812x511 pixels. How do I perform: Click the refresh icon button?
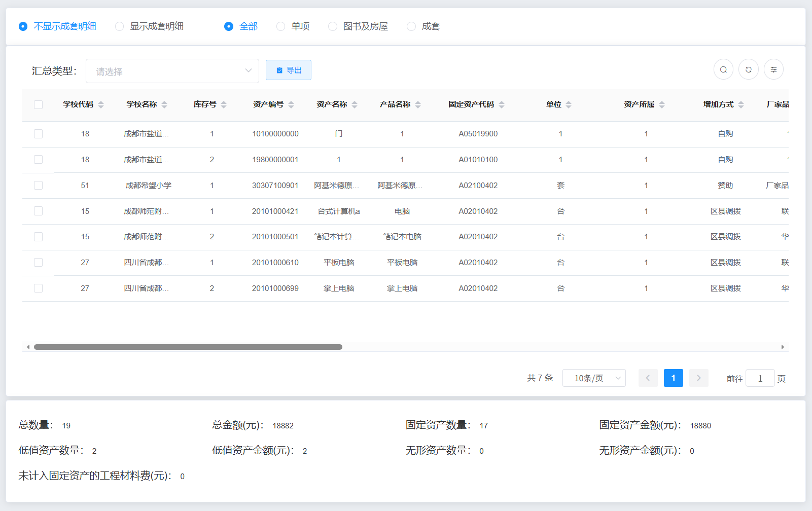point(748,69)
